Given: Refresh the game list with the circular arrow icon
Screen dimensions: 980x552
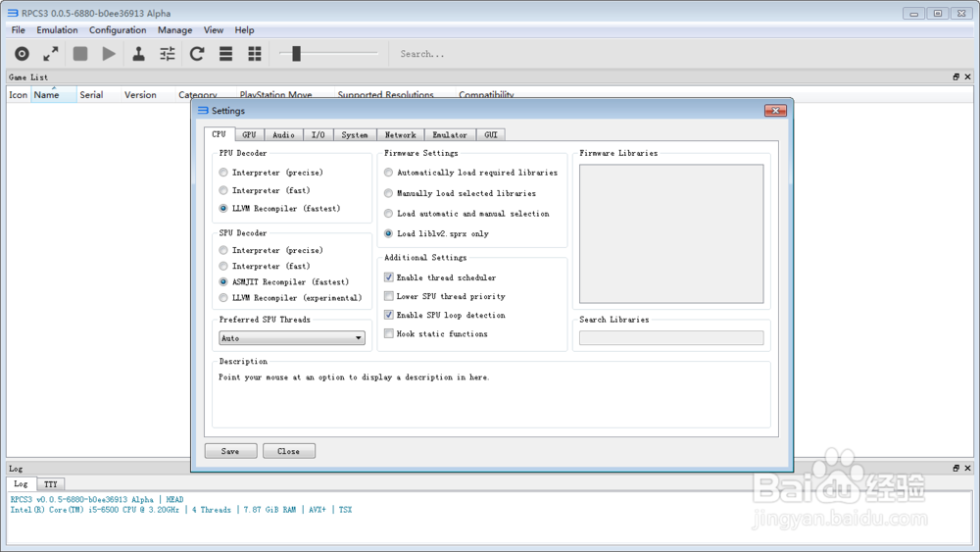Looking at the screenshot, I should pos(197,54).
